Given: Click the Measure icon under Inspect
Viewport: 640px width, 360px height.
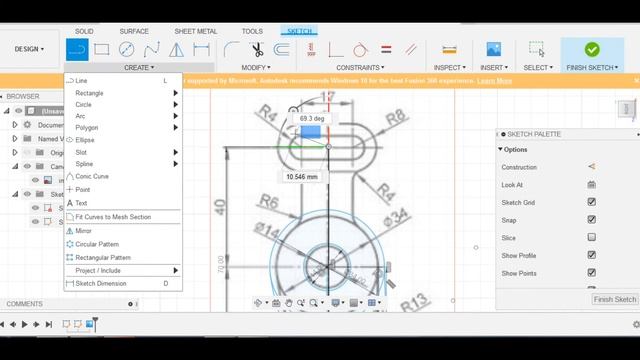Looking at the screenshot, I should tap(449, 50).
